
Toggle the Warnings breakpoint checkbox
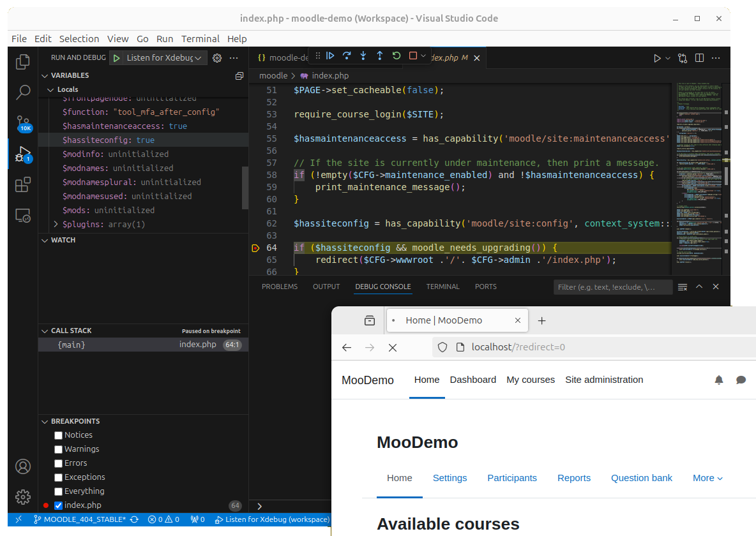coord(58,449)
